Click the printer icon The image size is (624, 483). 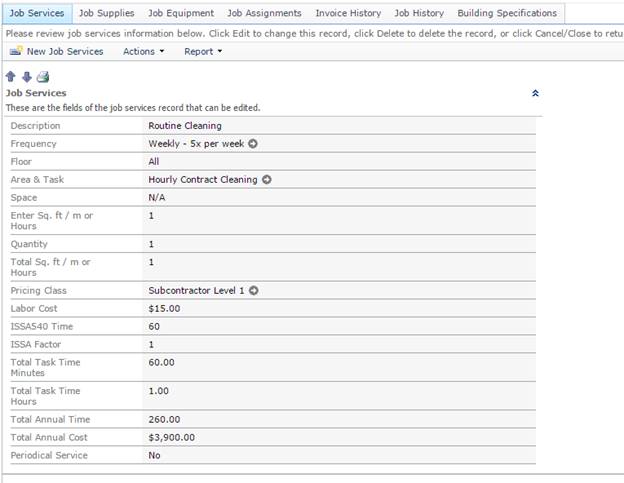tap(42, 77)
